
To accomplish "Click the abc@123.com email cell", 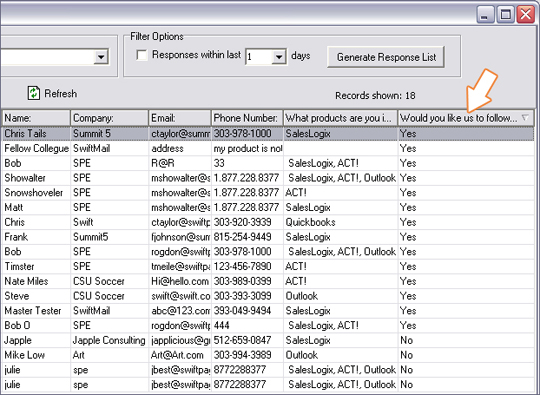I will point(180,311).
